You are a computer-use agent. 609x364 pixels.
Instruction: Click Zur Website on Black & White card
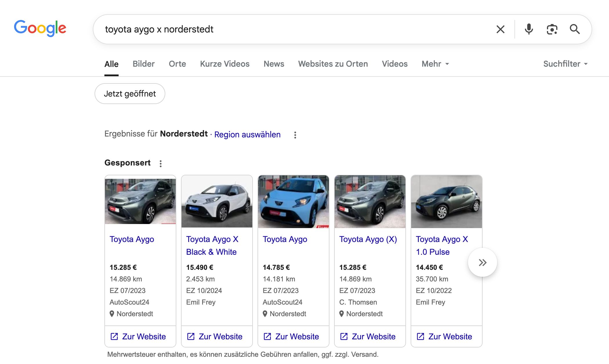point(217,336)
